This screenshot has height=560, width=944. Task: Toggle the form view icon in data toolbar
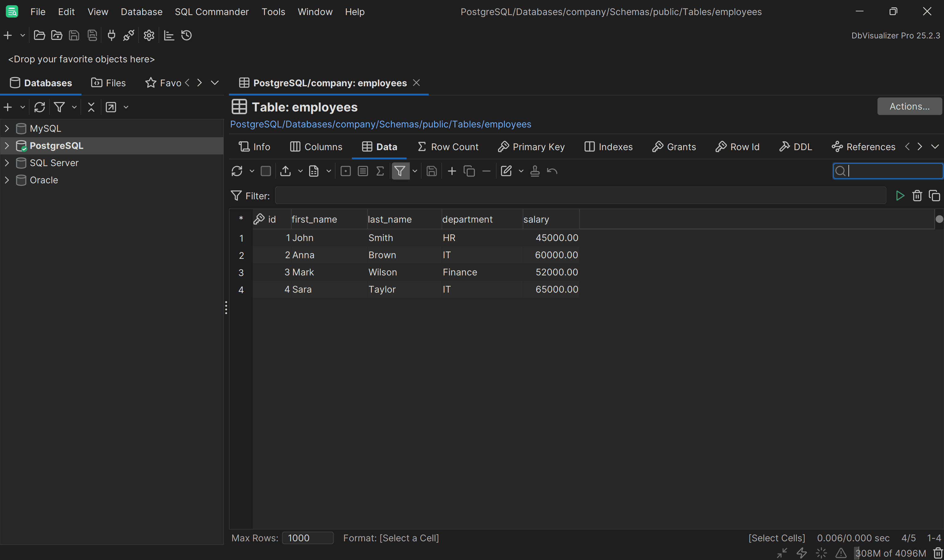[x=345, y=171]
